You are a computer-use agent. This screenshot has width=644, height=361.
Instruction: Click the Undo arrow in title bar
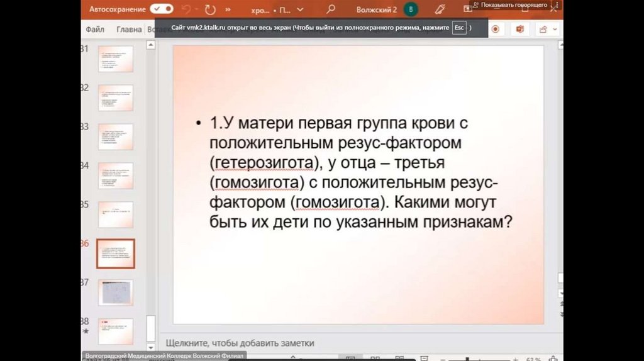tap(187, 9)
